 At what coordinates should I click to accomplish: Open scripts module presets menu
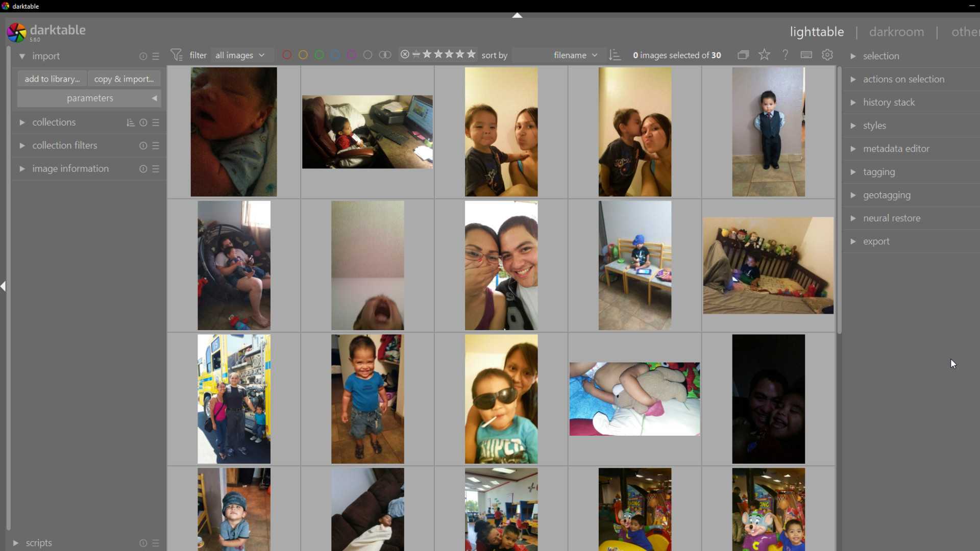pos(156,543)
